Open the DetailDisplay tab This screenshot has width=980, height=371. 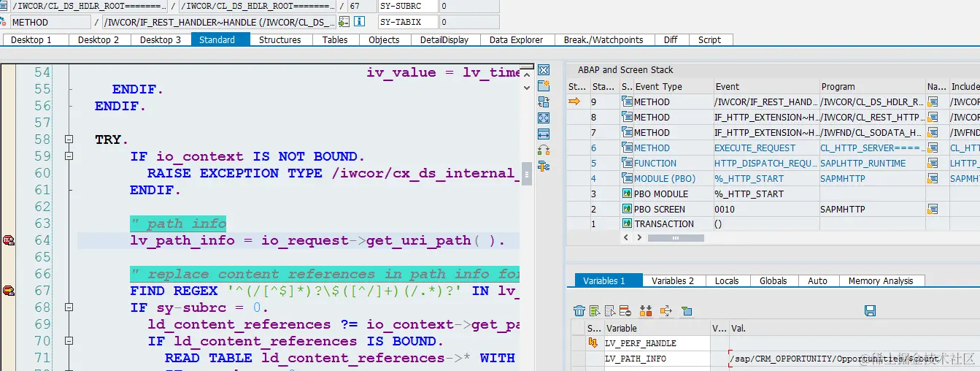point(444,39)
